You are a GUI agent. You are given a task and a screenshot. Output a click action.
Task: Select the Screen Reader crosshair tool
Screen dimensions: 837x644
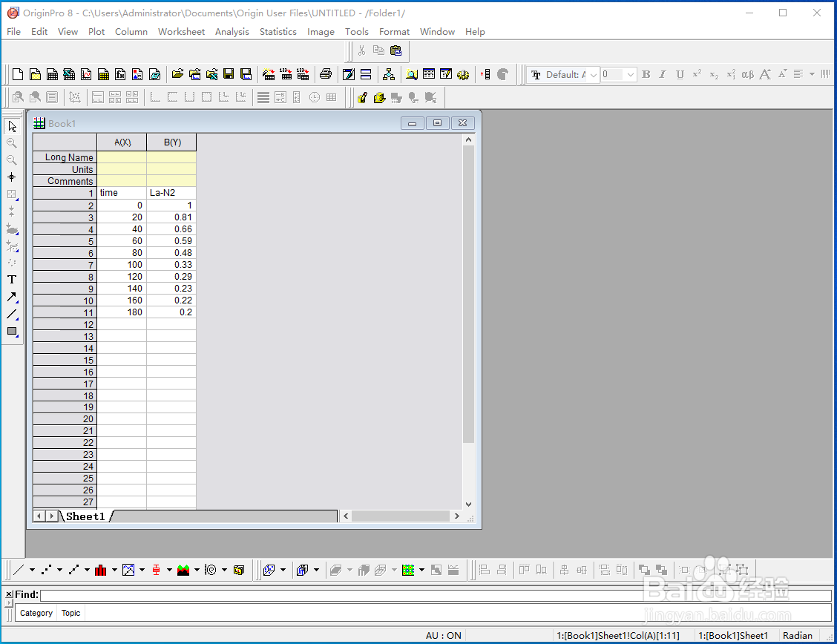(12, 177)
